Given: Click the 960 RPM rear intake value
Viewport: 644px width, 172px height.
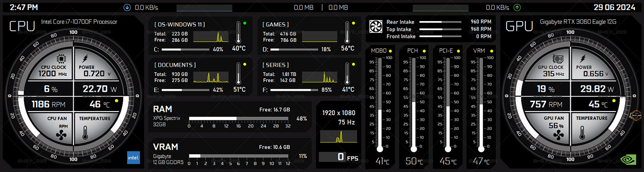Looking at the screenshot, I should click(x=481, y=22).
